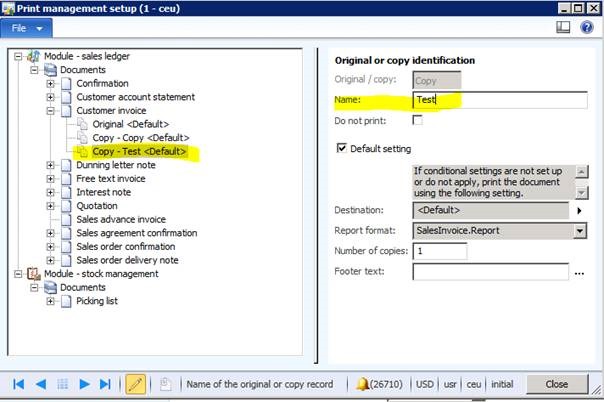Click the next record arrow

pos(86,383)
